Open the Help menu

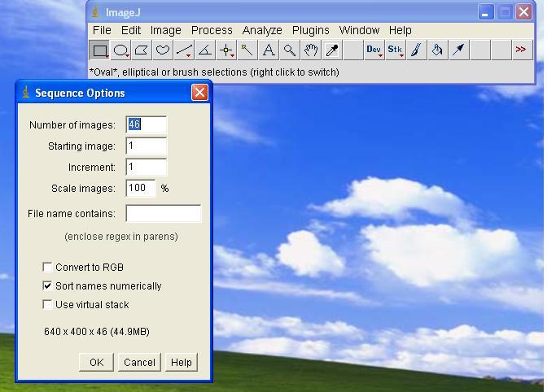point(400,30)
